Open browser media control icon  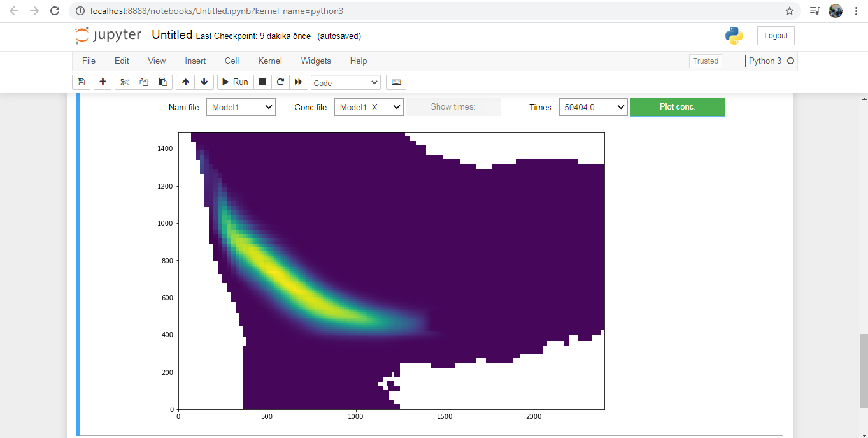(x=815, y=11)
